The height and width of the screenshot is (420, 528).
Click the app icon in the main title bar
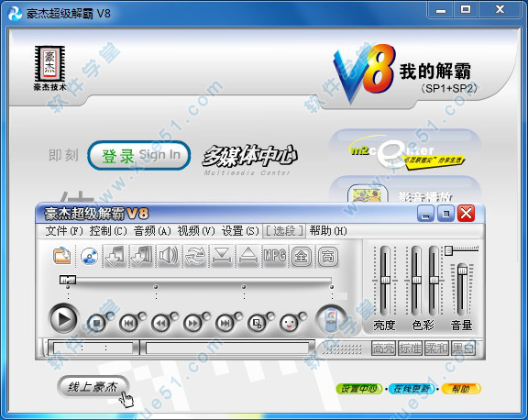coord(16,14)
